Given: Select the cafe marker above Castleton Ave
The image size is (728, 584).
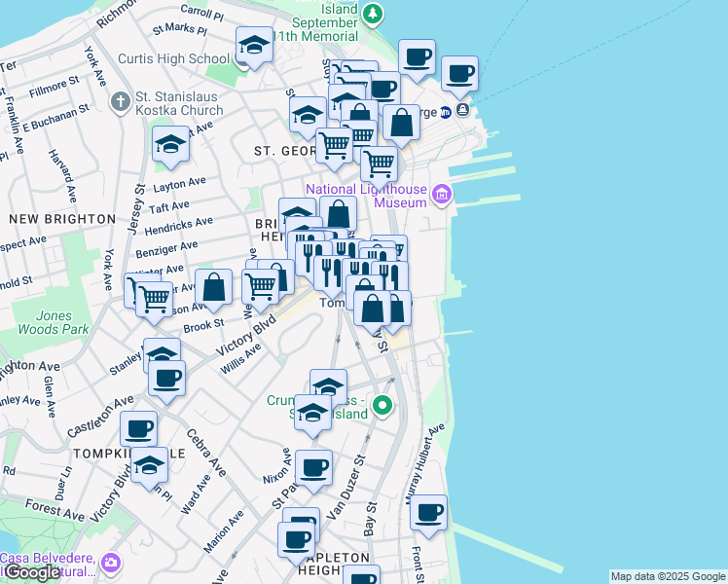Looking at the screenshot, I should pyautogui.click(x=166, y=377).
